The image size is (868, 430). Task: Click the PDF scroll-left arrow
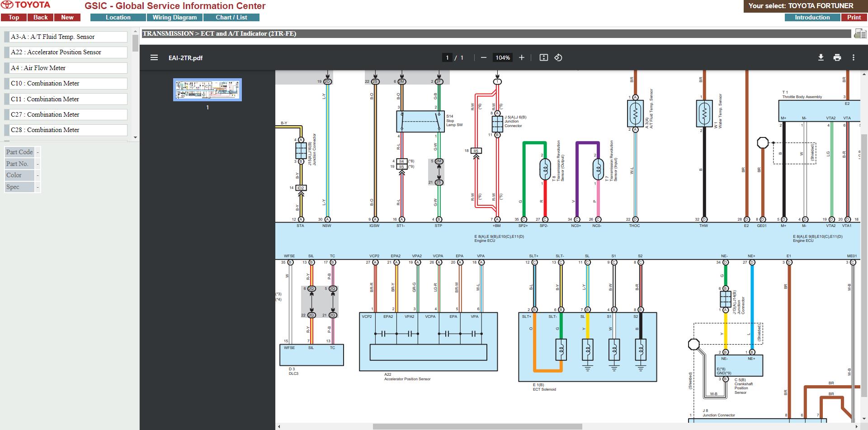pos(279,426)
